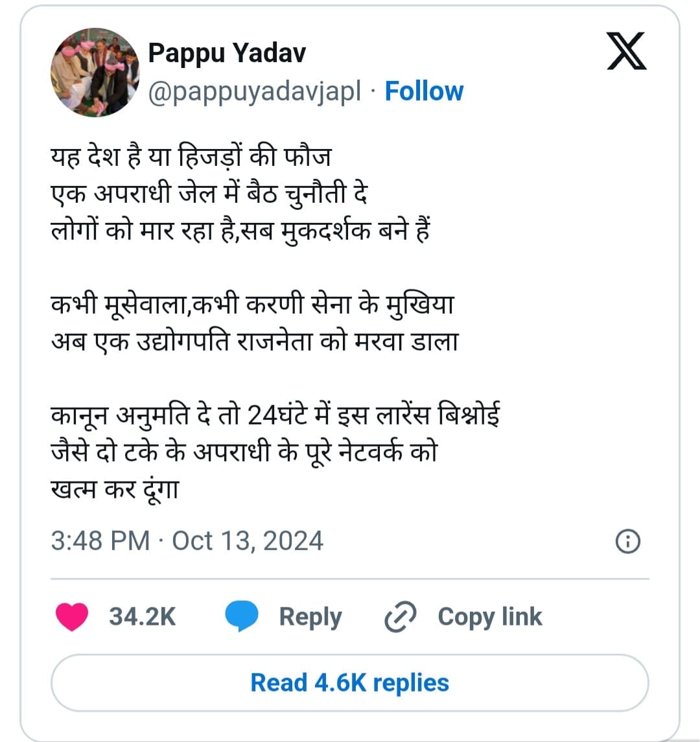700x742 pixels.
Task: Open the @pappuyadavjapl handle link
Action: point(254,91)
